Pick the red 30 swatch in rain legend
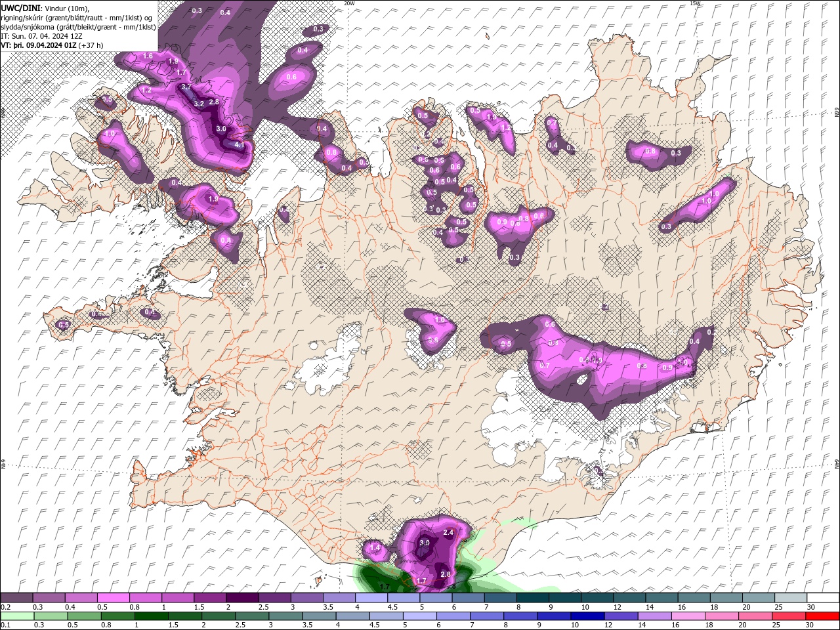The width and height of the screenshot is (840, 630). tap(822, 617)
